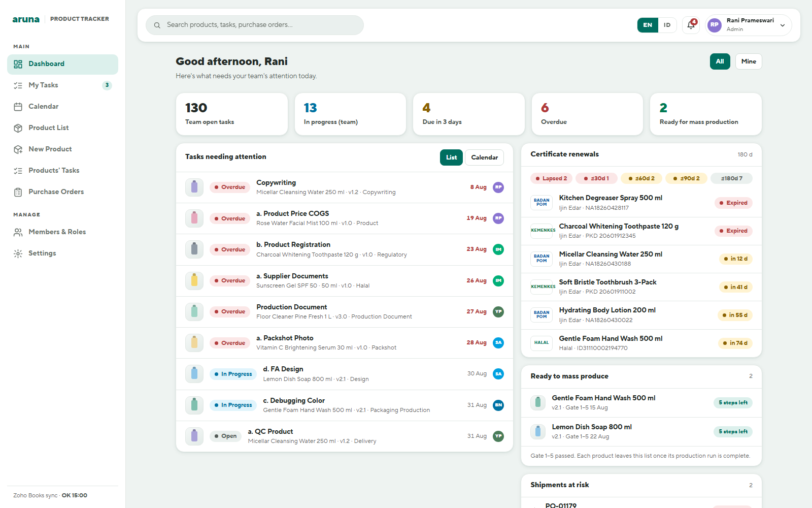Open the Team open tasks card
The width and height of the screenshot is (812, 508).
point(232,114)
